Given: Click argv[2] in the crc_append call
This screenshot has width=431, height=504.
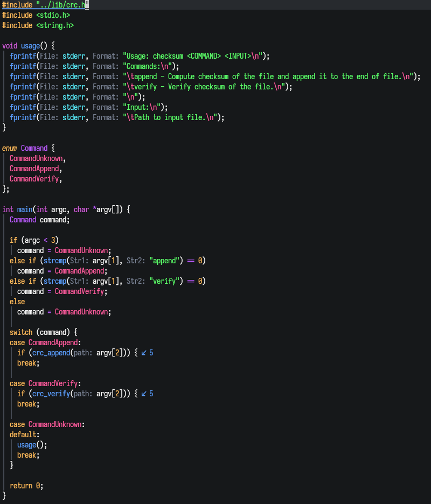Looking at the screenshot, I should click(x=110, y=353).
